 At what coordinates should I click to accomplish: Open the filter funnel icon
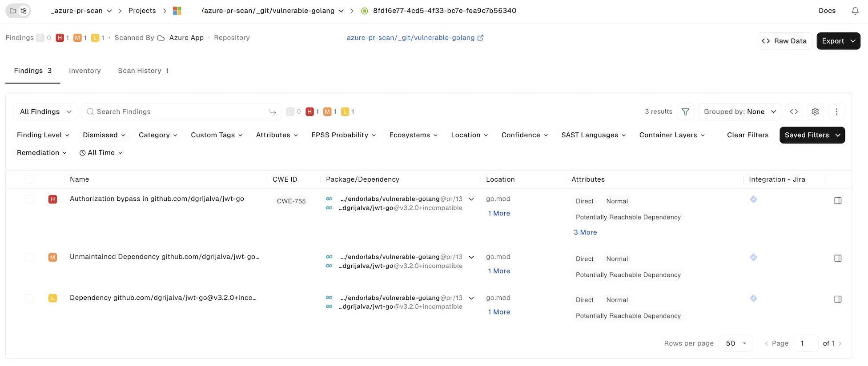coord(685,111)
